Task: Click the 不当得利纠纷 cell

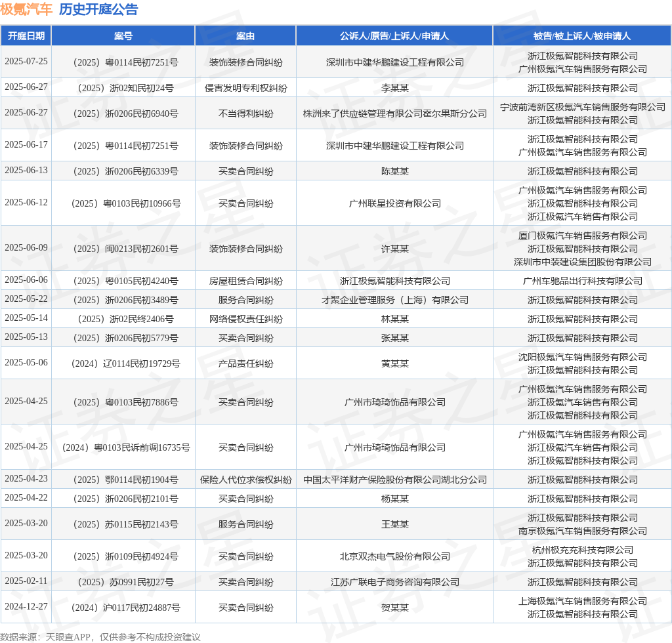Action: [x=245, y=114]
